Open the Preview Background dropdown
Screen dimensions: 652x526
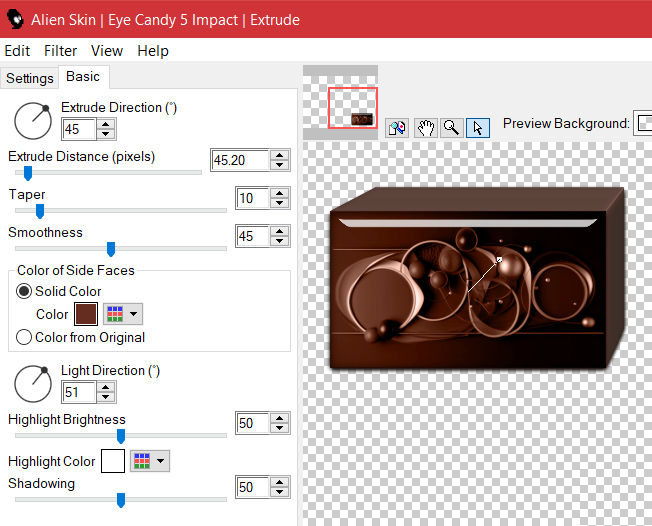click(644, 123)
